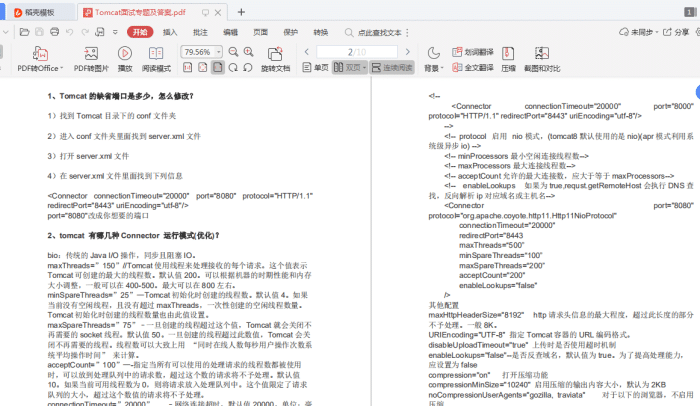Zoom in with the plus magnifier

point(249,52)
